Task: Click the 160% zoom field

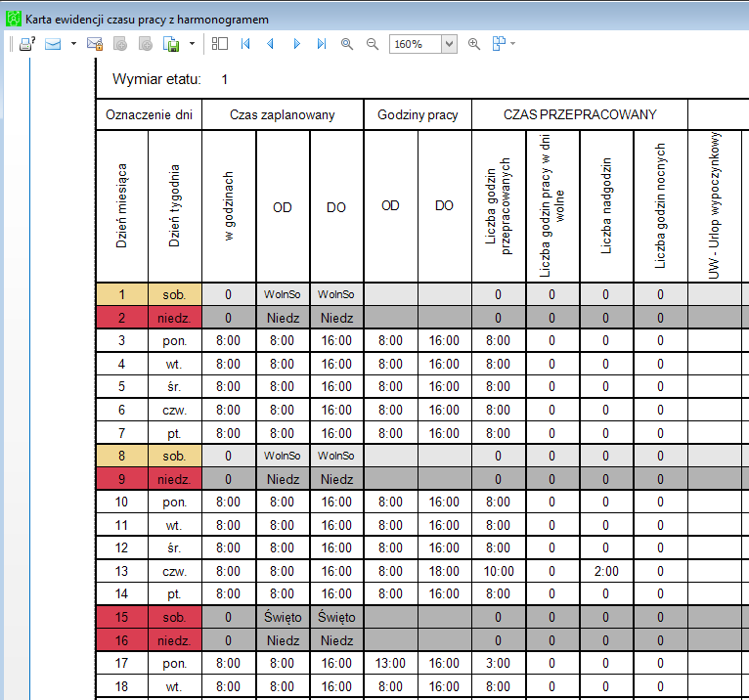Action: pos(416,44)
